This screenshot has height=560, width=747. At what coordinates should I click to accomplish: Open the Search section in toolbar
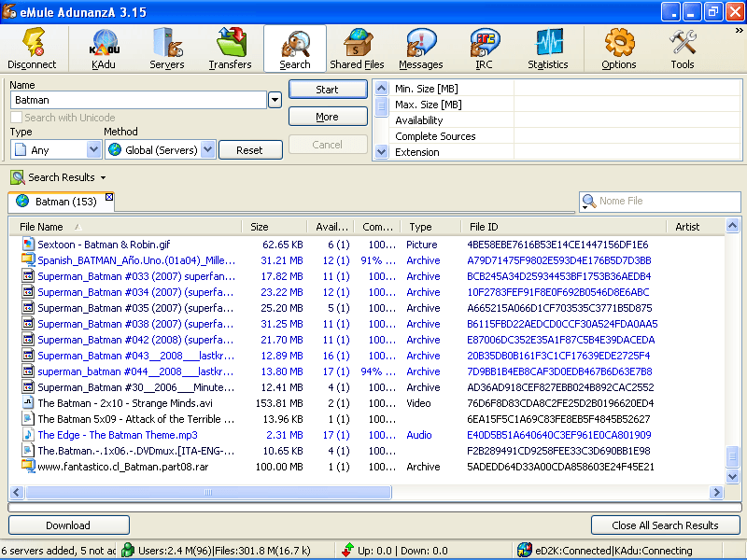tap(295, 49)
